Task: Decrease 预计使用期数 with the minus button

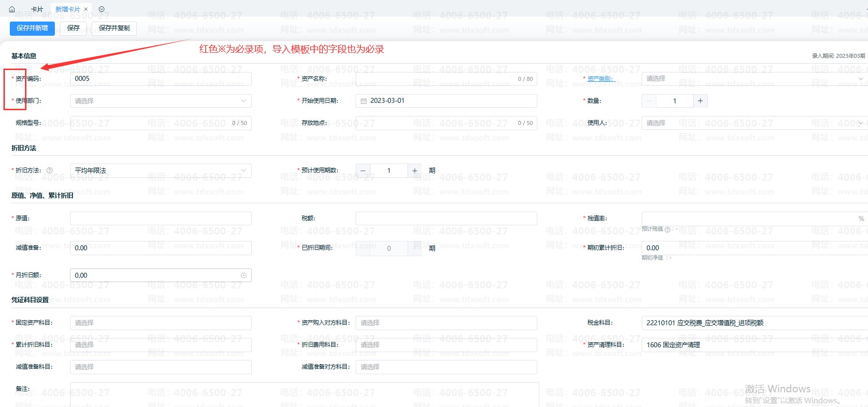Action: 363,170
